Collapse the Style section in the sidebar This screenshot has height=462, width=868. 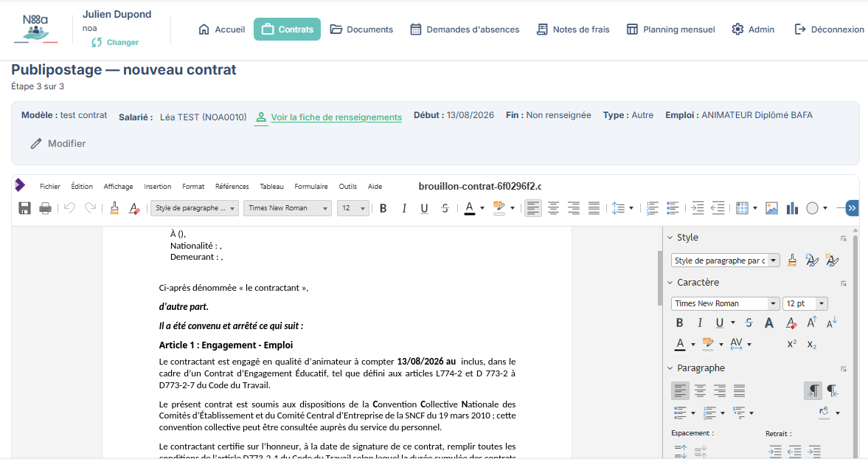670,237
